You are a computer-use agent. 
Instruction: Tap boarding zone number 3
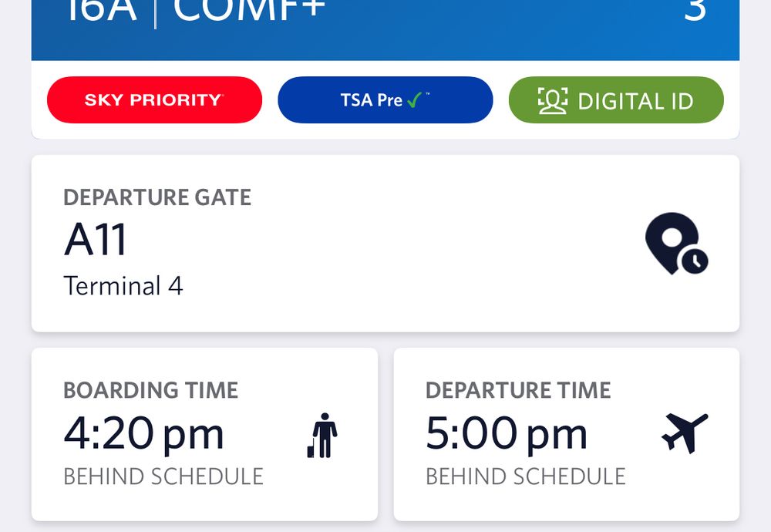pyautogui.click(x=695, y=10)
